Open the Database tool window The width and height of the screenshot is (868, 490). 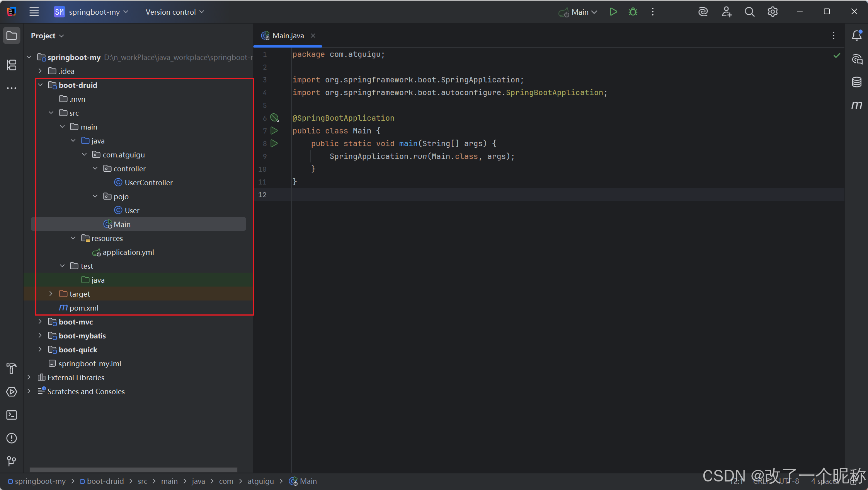[856, 82]
